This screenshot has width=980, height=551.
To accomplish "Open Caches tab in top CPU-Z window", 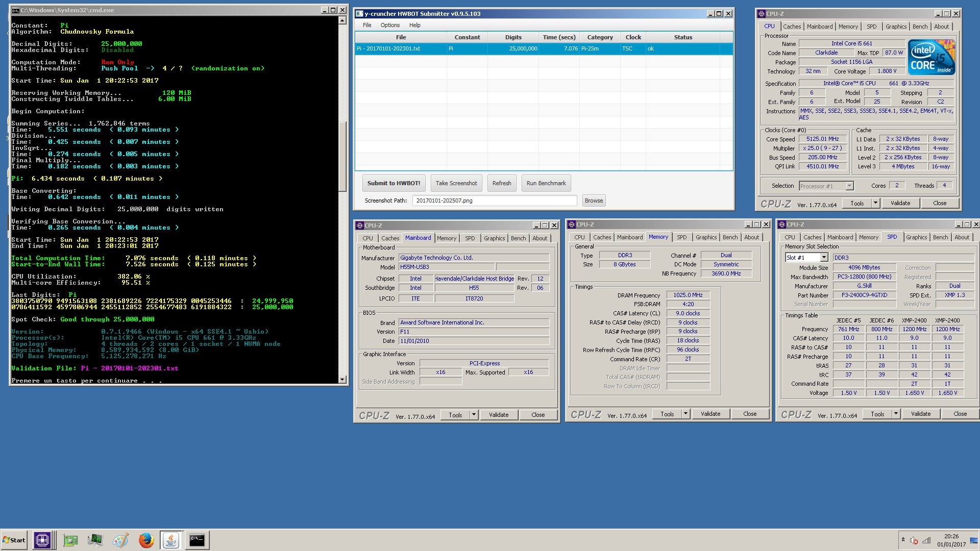I will (x=792, y=27).
